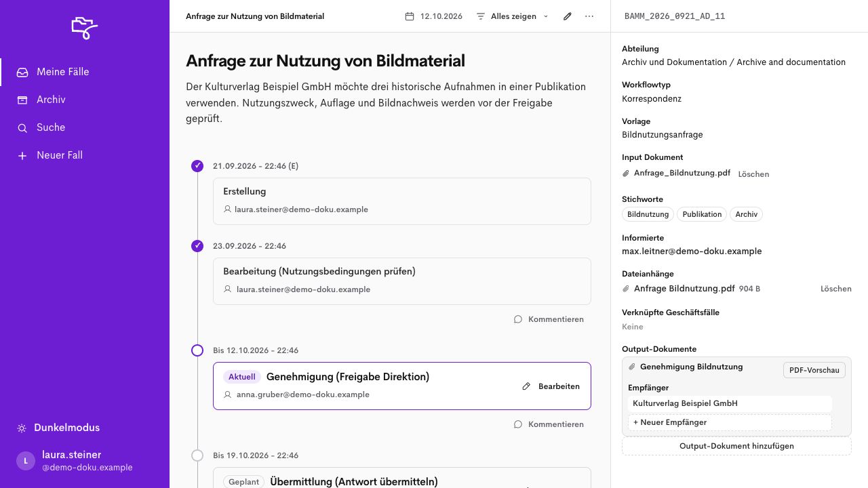Toggle Dunkelmodus

coord(58,428)
